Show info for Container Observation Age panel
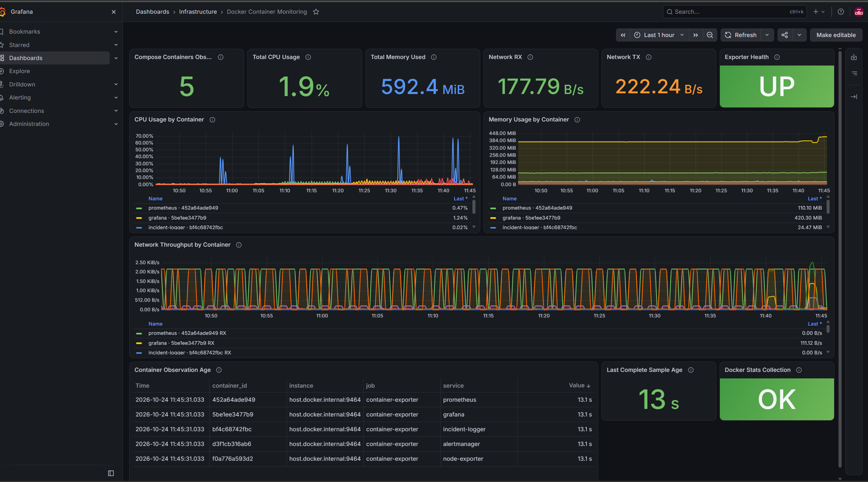The image size is (868, 482). (219, 370)
